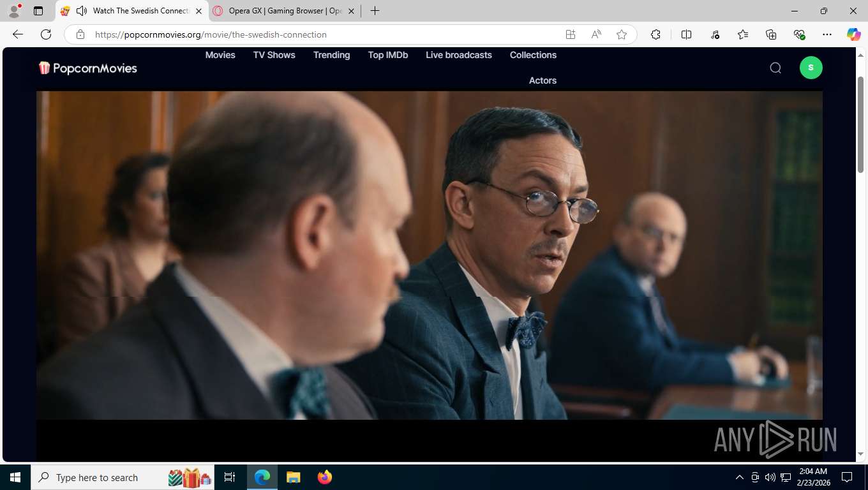This screenshot has height=490, width=868.
Task: Open the network tray icon
Action: [786, 477]
